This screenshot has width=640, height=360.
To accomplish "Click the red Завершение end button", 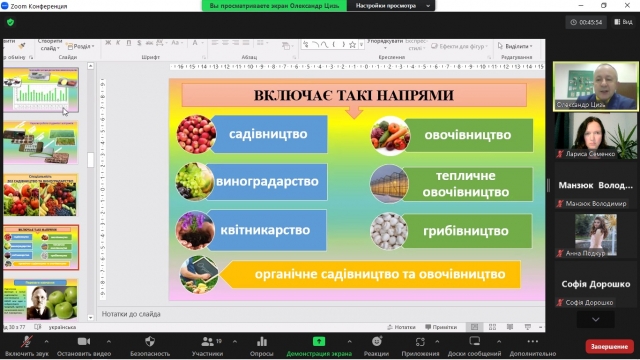I will (x=609, y=347).
